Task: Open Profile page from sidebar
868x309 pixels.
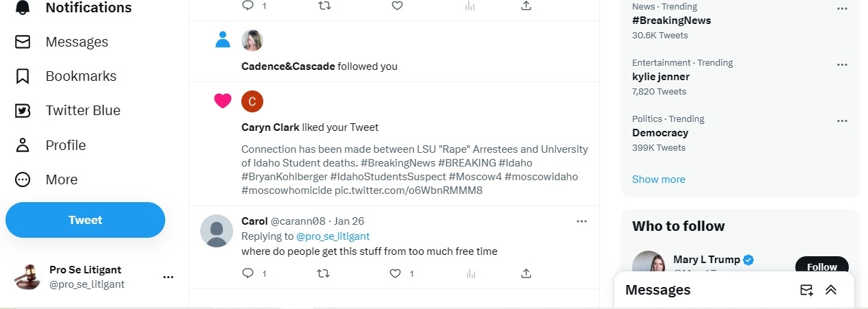Action: (65, 145)
